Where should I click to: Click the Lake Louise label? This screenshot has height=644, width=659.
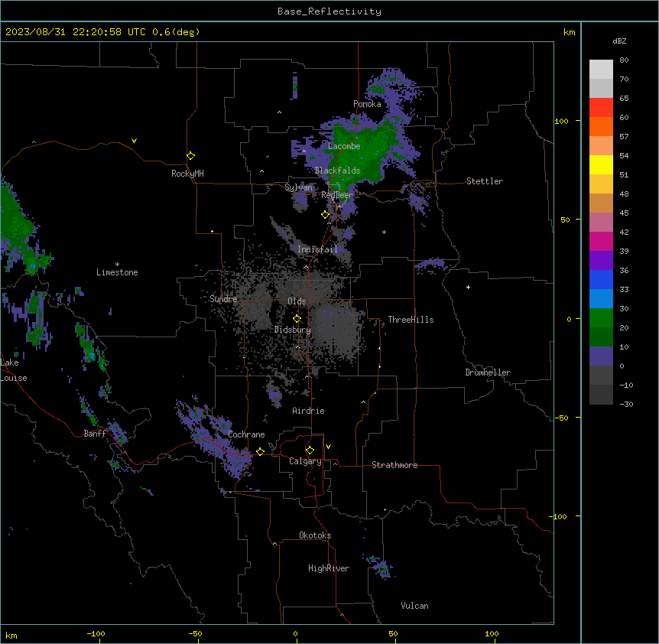pyautogui.click(x=14, y=370)
